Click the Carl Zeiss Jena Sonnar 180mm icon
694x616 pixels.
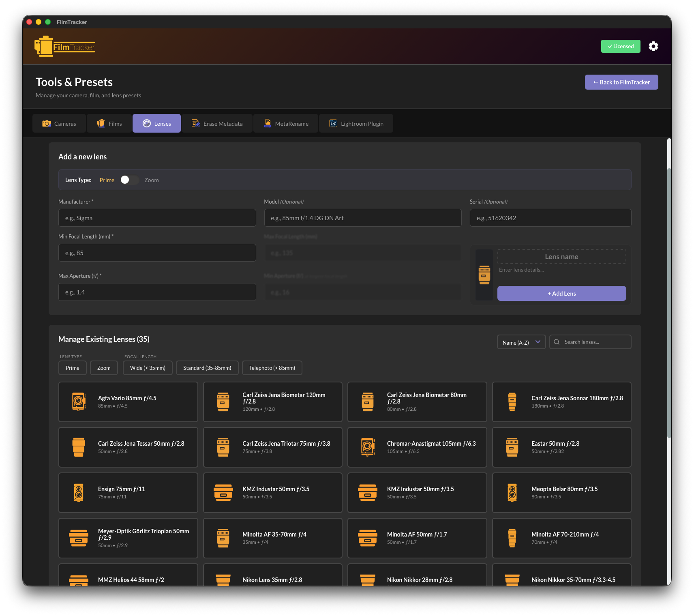coord(512,401)
